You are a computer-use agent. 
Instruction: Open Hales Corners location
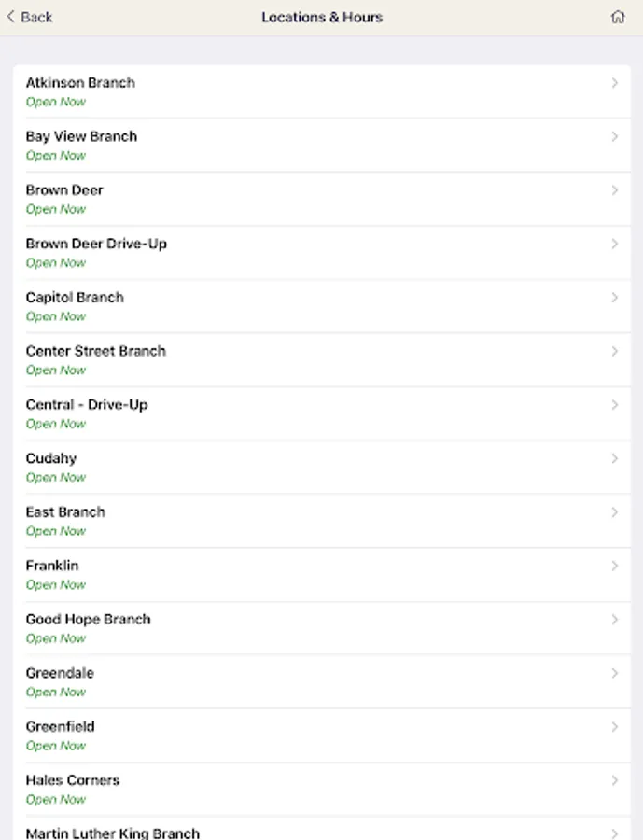click(x=321, y=789)
